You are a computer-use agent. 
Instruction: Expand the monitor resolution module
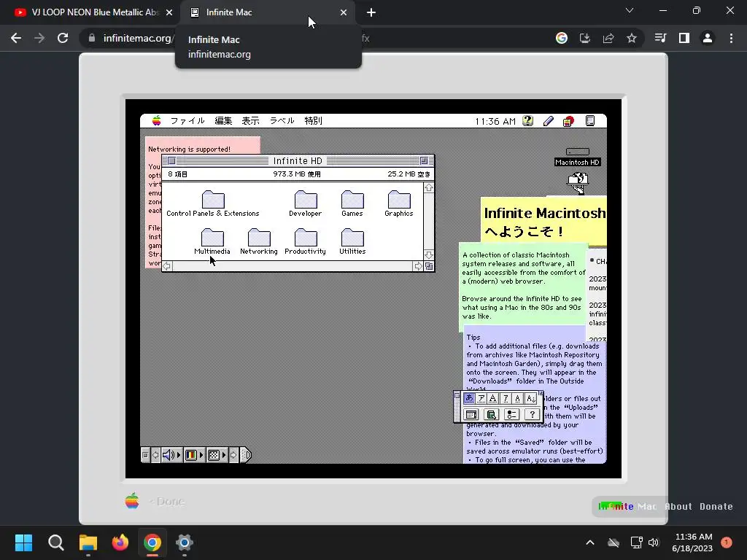click(x=217, y=455)
